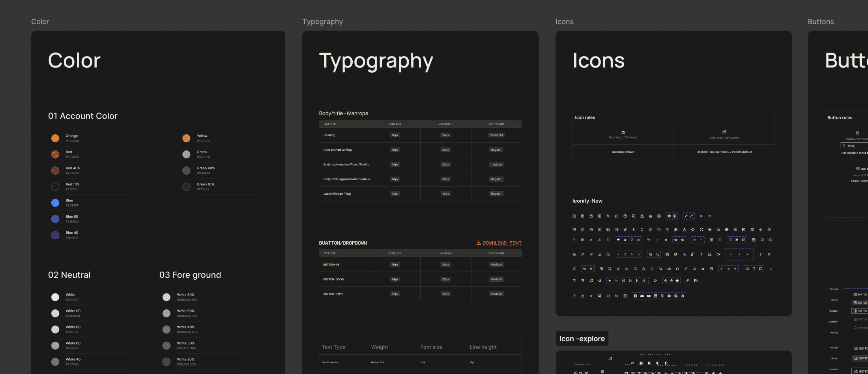Image resolution: width=868 pixels, height=374 pixels.
Task: Select the paperclip attachment icon
Action: click(625, 230)
